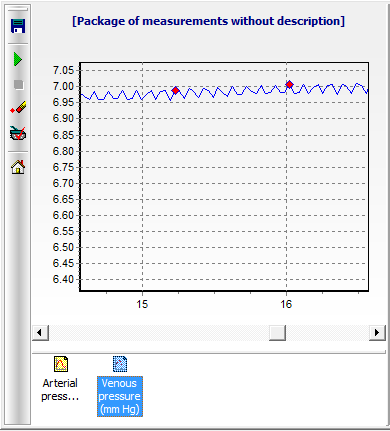Start measurement with green play arrow
The height and width of the screenshot is (431, 390).
tap(18, 59)
